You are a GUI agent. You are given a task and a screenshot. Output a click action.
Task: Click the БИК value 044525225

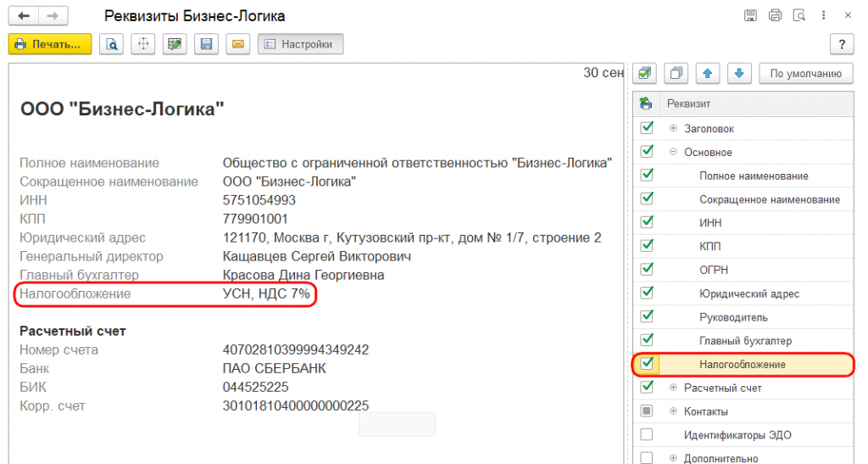click(x=255, y=387)
